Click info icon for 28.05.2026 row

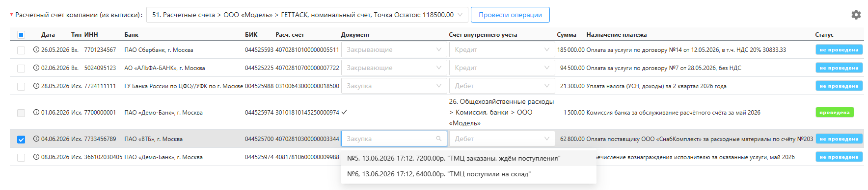pyautogui.click(x=36, y=86)
